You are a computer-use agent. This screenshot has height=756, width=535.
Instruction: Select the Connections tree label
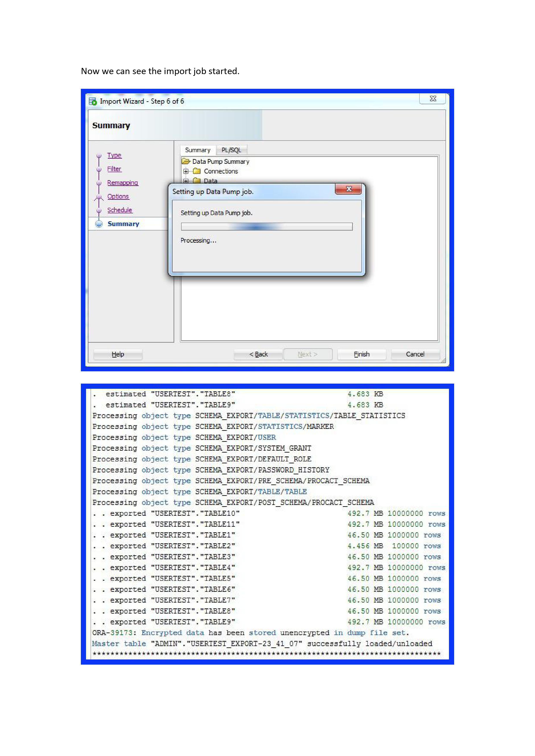[x=221, y=171]
